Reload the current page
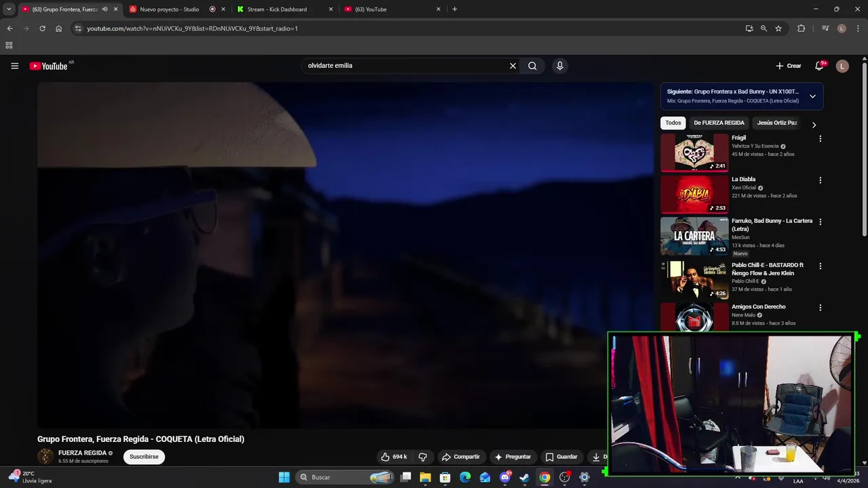The width and height of the screenshot is (868, 488). tap(42, 28)
